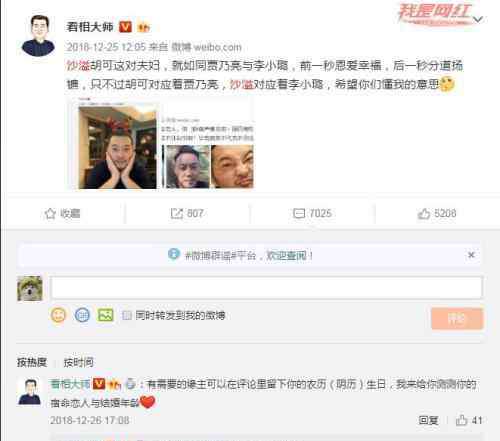Open the 看相大师 username link in post header

[x=90, y=27]
